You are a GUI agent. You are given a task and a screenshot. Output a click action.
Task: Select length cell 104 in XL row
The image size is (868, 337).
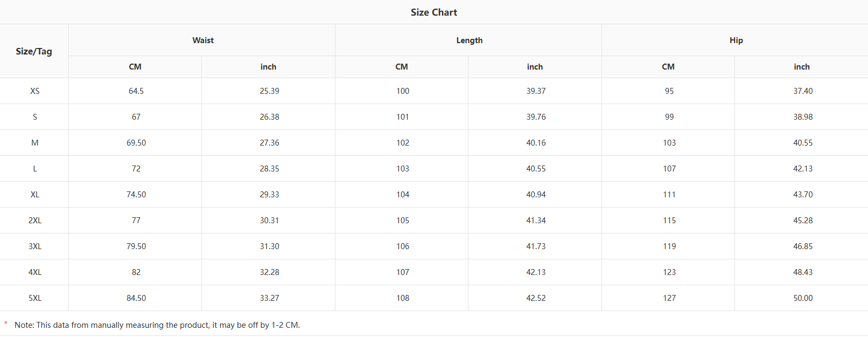tap(403, 195)
